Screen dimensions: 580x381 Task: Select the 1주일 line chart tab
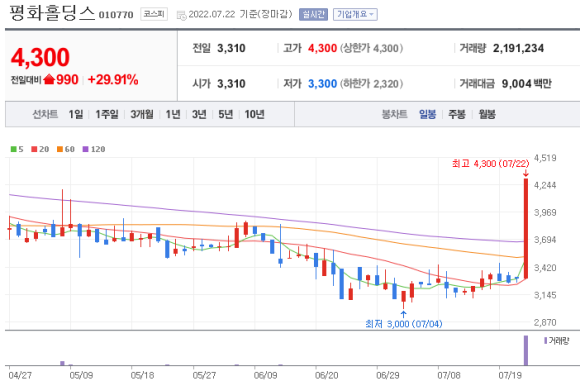pyautogui.click(x=107, y=114)
